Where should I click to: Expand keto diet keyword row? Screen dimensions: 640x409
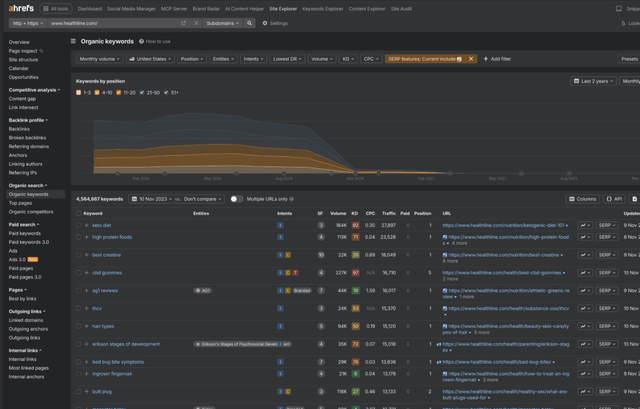[x=87, y=225]
